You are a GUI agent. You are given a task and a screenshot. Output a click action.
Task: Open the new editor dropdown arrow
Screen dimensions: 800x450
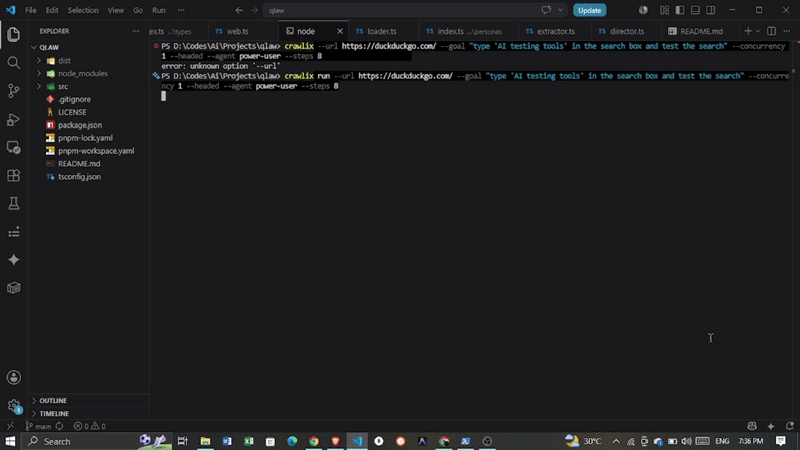(758, 31)
